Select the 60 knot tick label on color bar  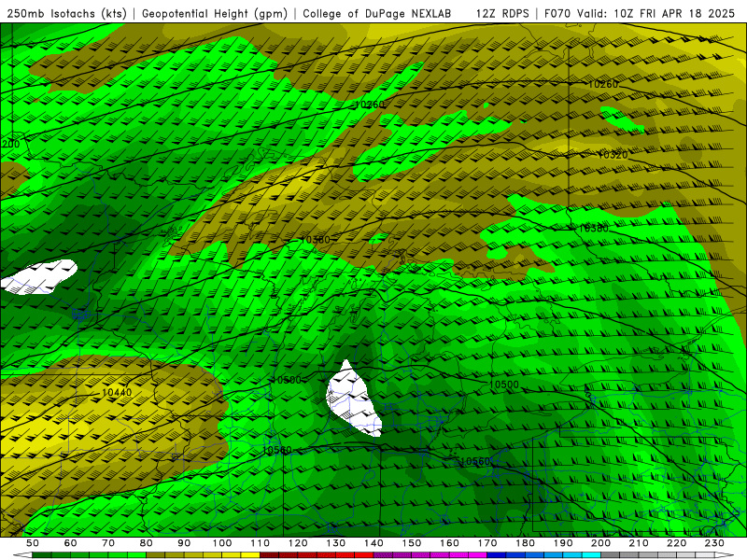pos(71,543)
